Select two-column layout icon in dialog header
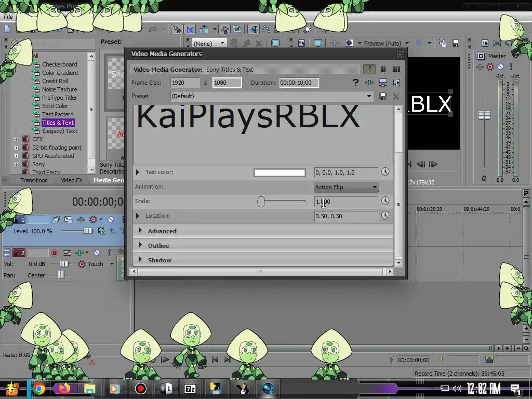The width and height of the screenshot is (532, 399). point(383,69)
